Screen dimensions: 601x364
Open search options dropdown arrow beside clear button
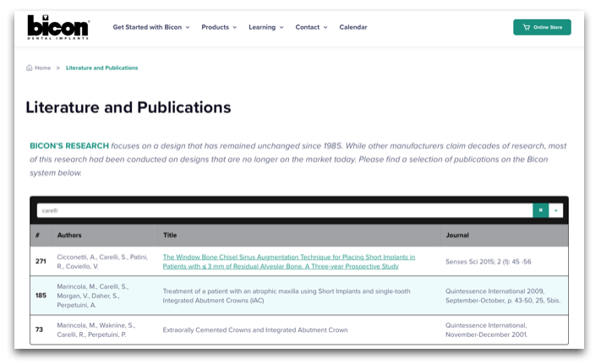coord(556,210)
